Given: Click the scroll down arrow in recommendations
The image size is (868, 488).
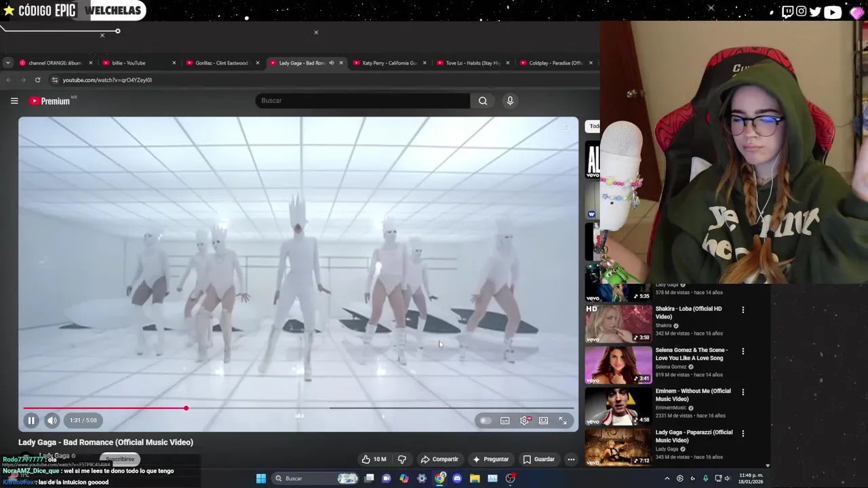Looking at the screenshot, I should [x=768, y=466].
